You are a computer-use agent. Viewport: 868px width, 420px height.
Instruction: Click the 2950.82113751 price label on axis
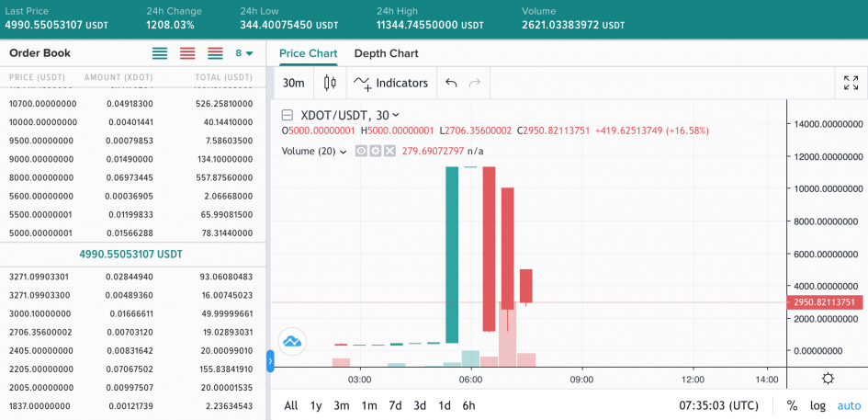(824, 302)
